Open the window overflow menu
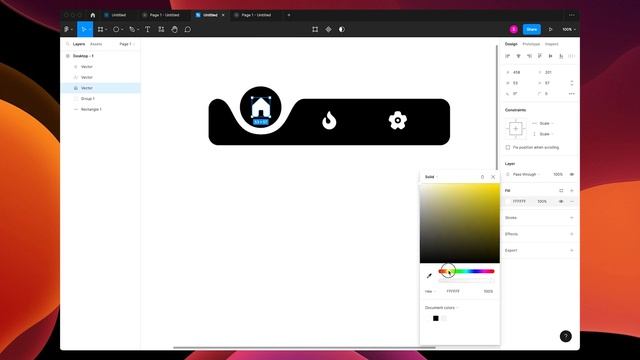The height and width of the screenshot is (360, 640). click(571, 15)
